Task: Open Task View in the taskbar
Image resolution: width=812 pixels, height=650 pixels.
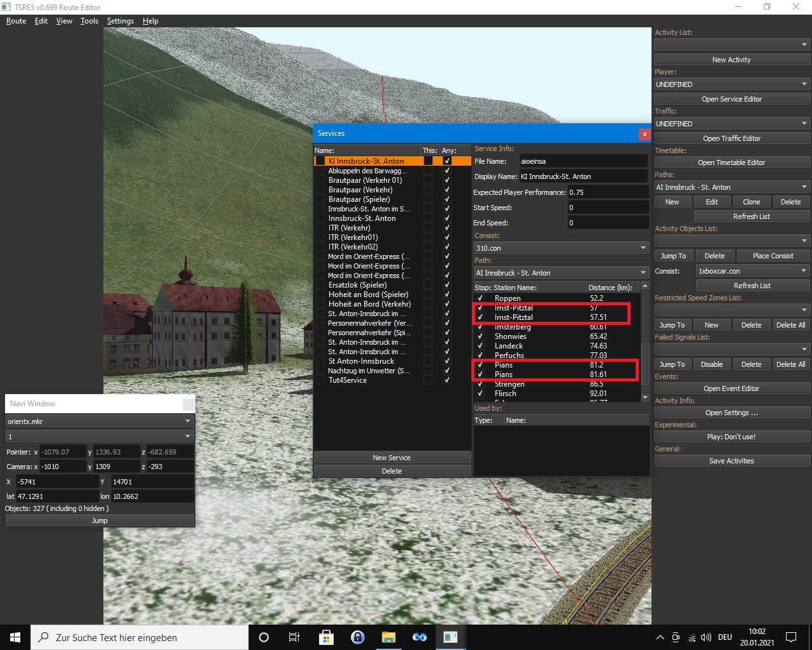Action: click(x=294, y=637)
